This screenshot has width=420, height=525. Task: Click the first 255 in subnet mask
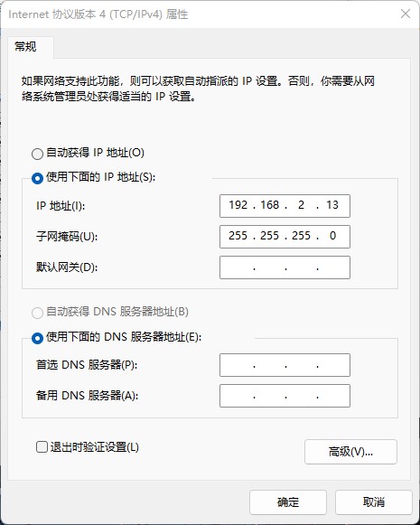[x=238, y=236]
